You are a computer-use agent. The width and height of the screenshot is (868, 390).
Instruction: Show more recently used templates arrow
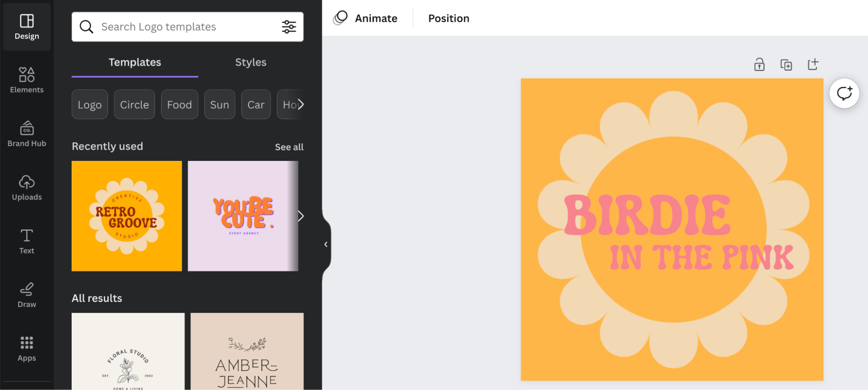(300, 216)
